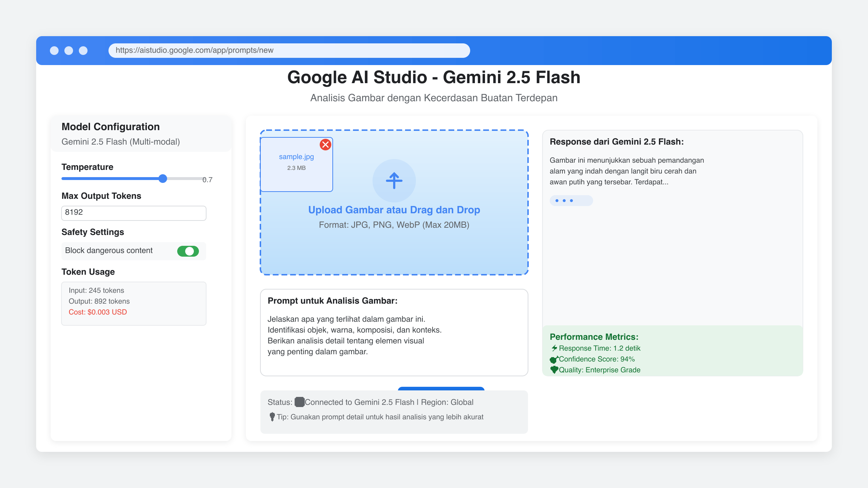Click the typing indicator dots in response
Screen dimensions: 868x488
571,201
